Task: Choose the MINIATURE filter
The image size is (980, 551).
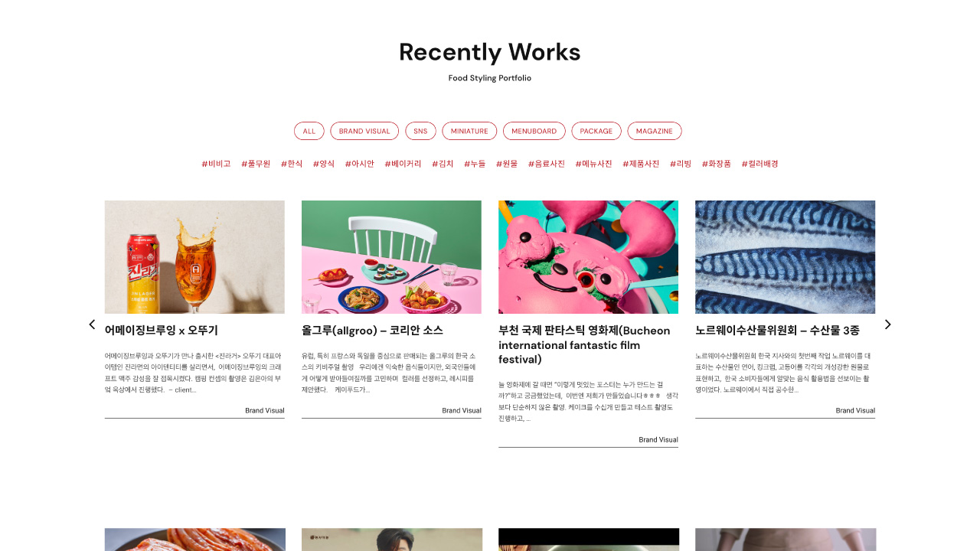Action: coord(469,131)
